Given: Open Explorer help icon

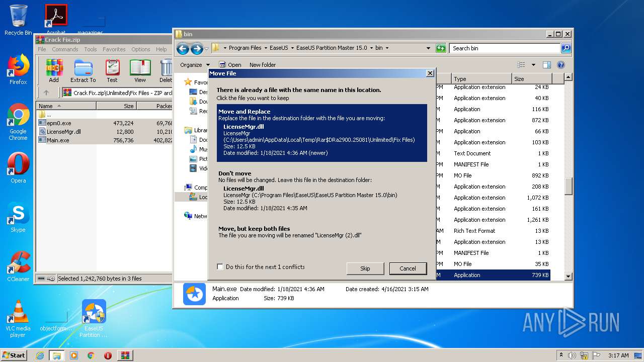Looking at the screenshot, I should 561,65.
